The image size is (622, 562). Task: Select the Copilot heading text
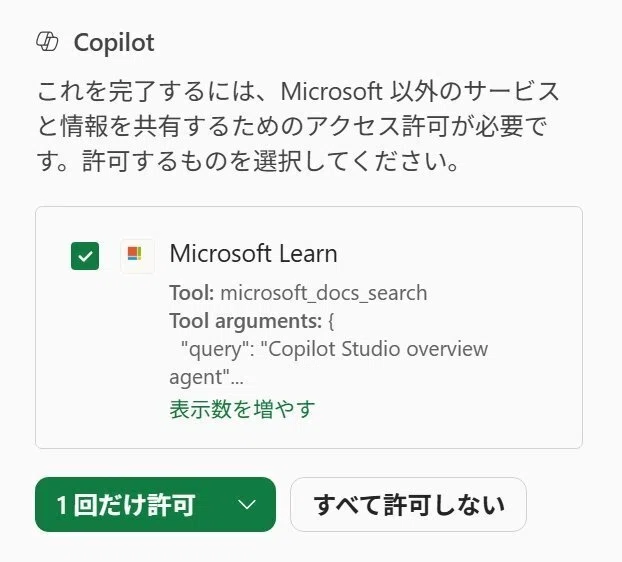(114, 42)
